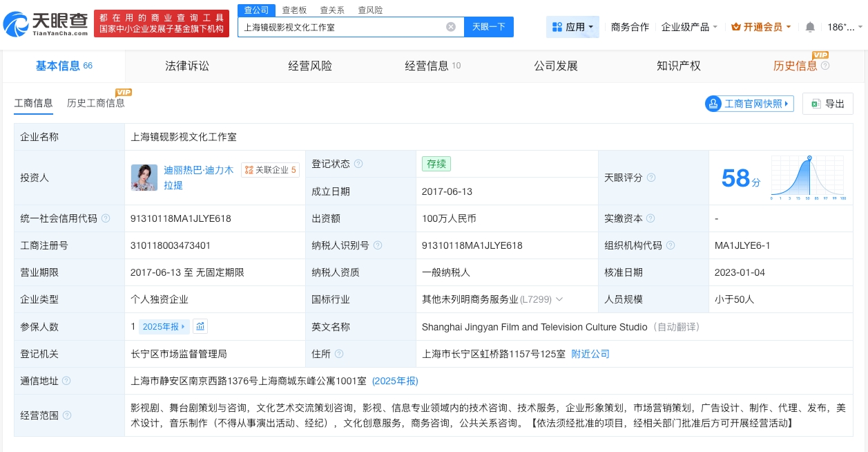Screen dimensions: 868x452
Task: Open the account 186 dropdown
Action: point(845,27)
